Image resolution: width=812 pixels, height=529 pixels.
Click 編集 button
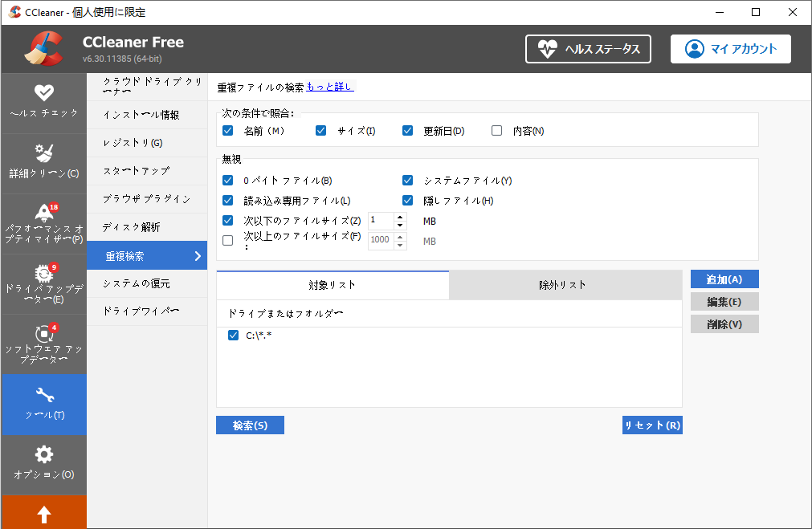click(724, 301)
